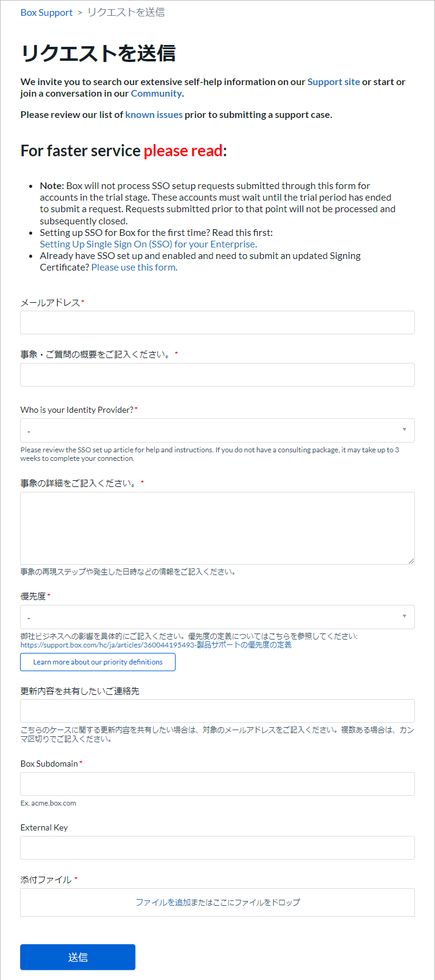
Task: Click the メールアドレス input field
Action: point(217,323)
